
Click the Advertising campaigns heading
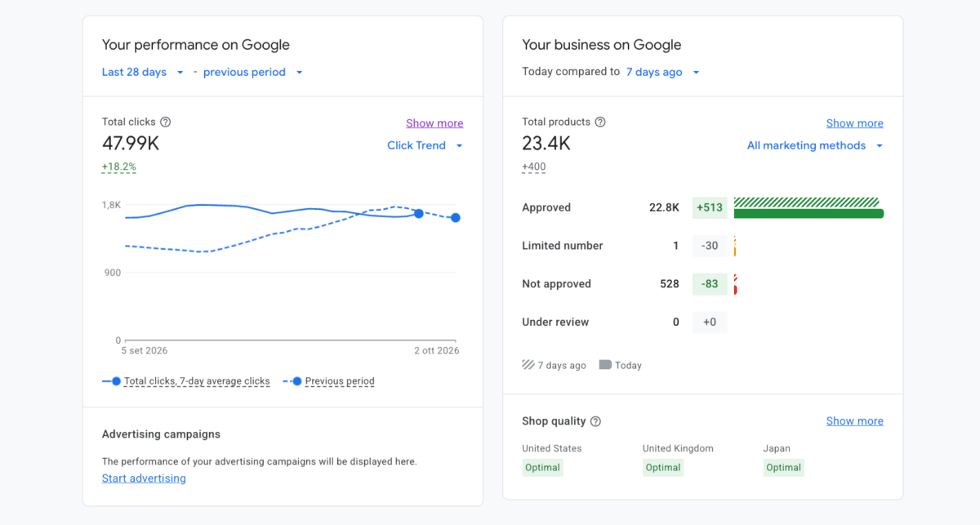pos(161,434)
